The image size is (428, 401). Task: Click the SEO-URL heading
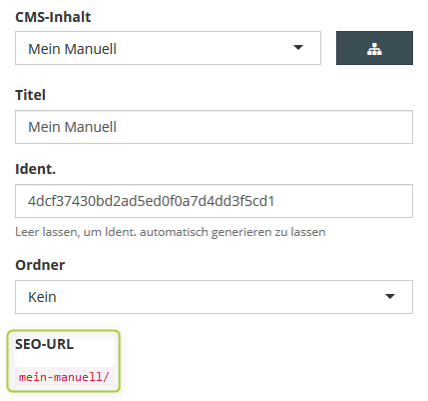[x=44, y=344]
